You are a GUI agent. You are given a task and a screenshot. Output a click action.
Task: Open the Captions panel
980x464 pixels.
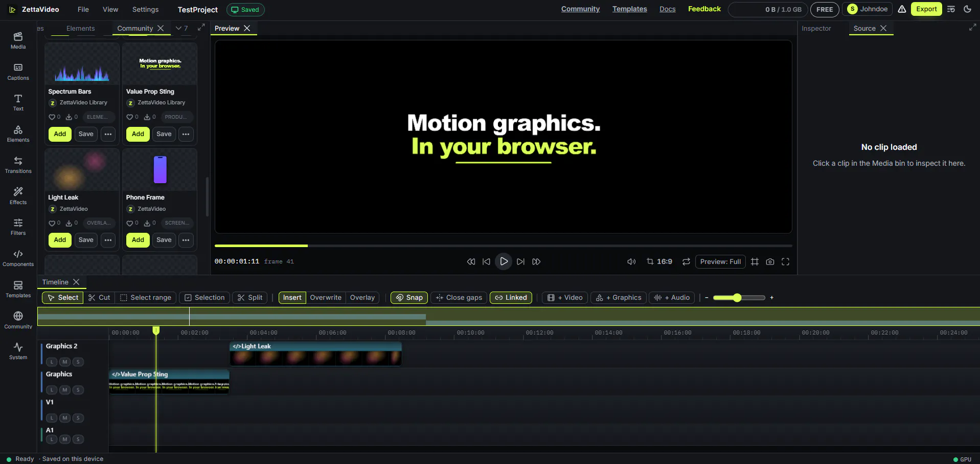(18, 72)
